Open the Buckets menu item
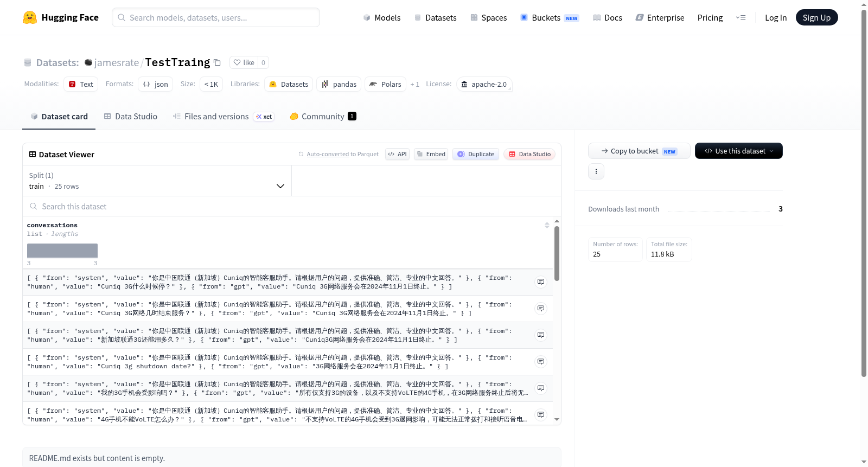The height and width of the screenshot is (467, 868). tap(550, 17)
